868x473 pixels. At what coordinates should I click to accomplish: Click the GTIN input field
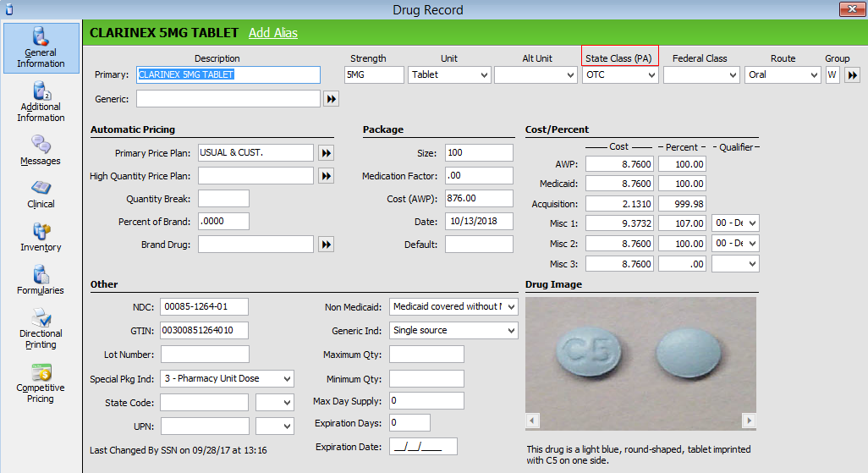[204, 331]
